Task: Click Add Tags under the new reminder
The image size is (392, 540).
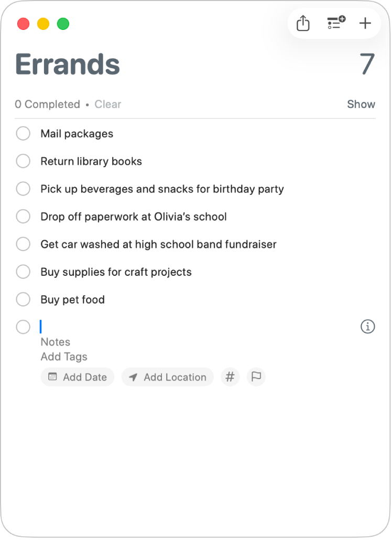Action: (63, 357)
